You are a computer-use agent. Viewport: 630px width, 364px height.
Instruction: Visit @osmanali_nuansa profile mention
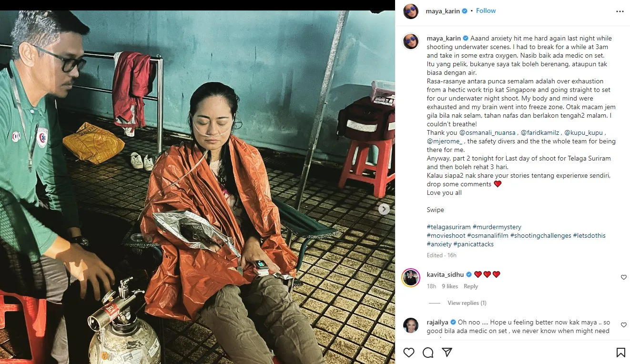tap(487, 133)
